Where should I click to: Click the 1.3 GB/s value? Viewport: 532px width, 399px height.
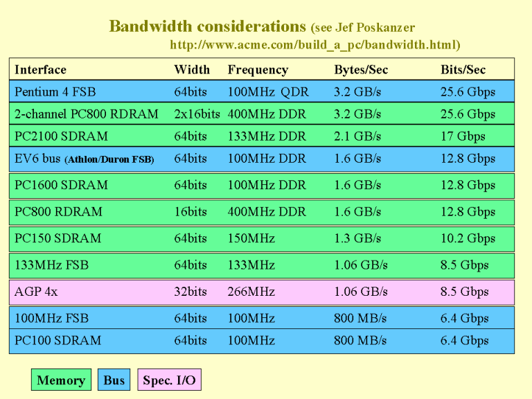pos(357,238)
